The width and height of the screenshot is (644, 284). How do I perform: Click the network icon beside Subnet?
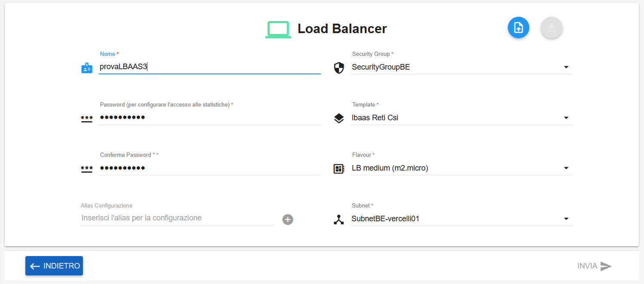(339, 220)
